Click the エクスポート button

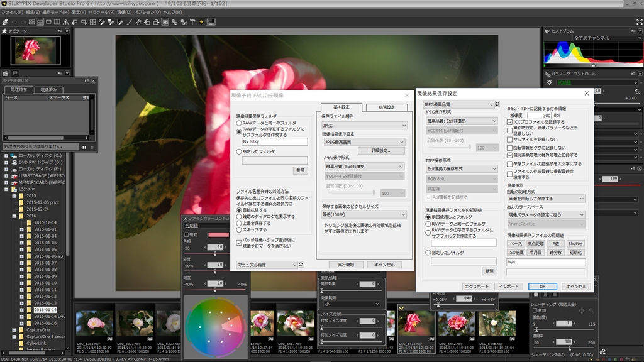[x=475, y=286]
